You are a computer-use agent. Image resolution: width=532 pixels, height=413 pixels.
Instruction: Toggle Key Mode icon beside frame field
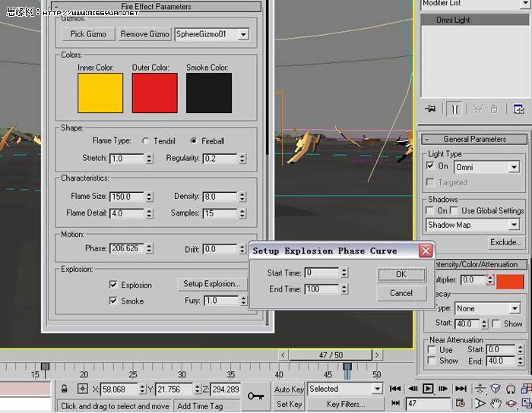point(396,403)
